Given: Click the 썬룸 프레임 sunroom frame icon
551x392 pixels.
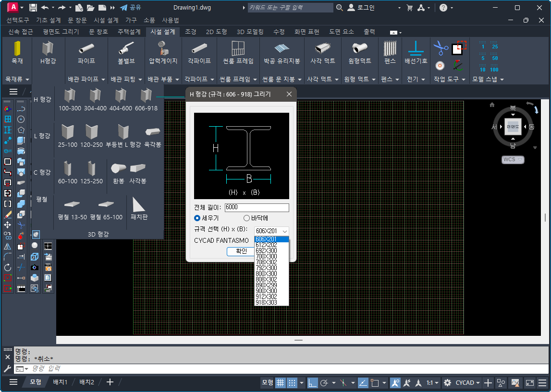Looking at the screenshot, I should click(x=238, y=49).
